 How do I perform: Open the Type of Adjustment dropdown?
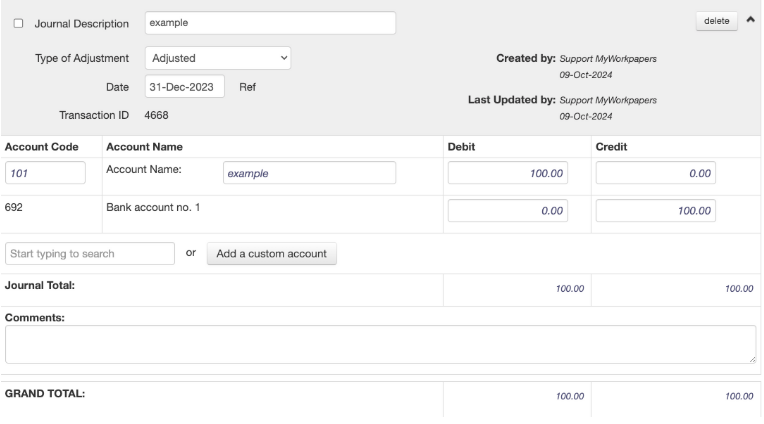coord(218,58)
